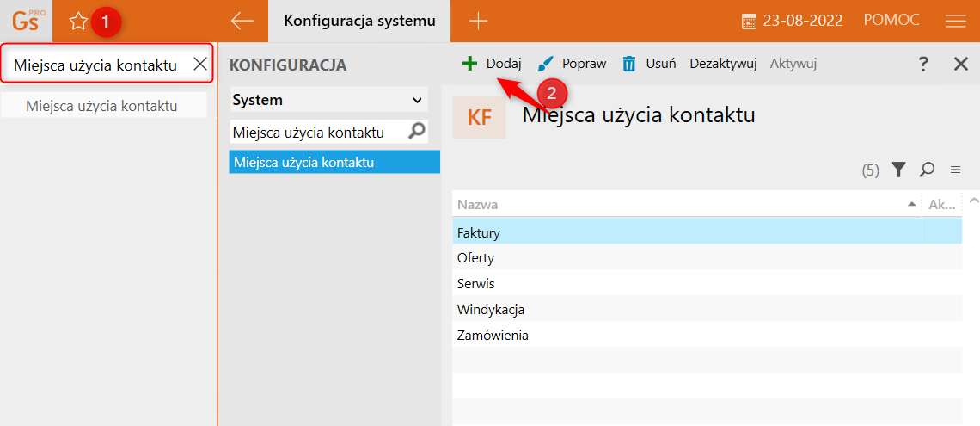Screen dimensions: 980x426
Task: Click KF panel badge
Action: (x=480, y=118)
